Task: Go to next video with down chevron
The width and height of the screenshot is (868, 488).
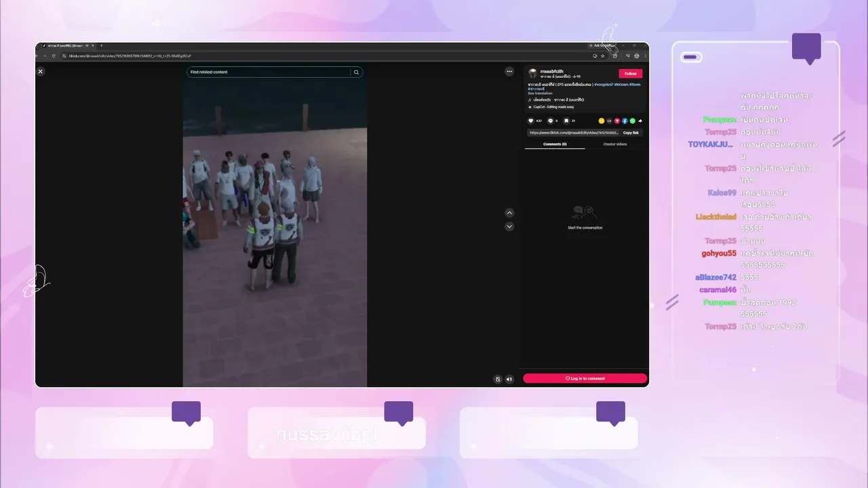Action: tap(509, 226)
